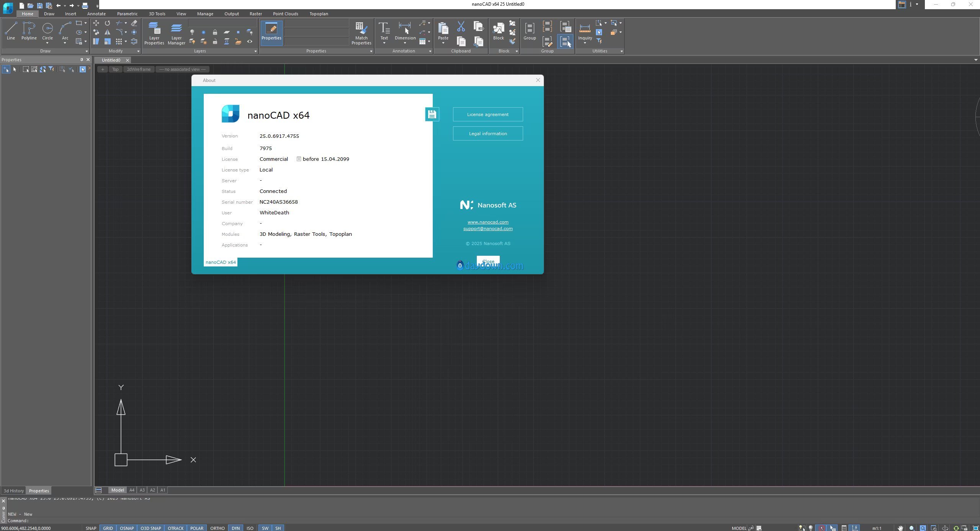Click the Save icon in quick access toolbar

(x=39, y=5)
